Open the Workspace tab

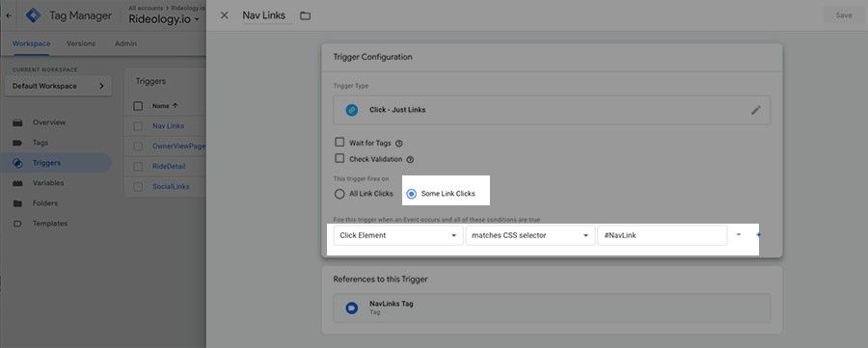[31, 43]
